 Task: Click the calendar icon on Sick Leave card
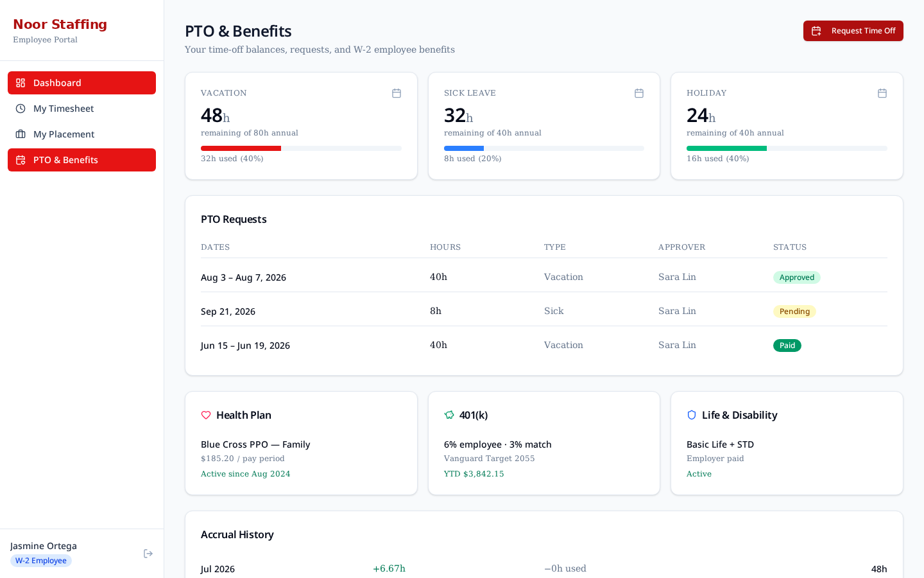[639, 93]
